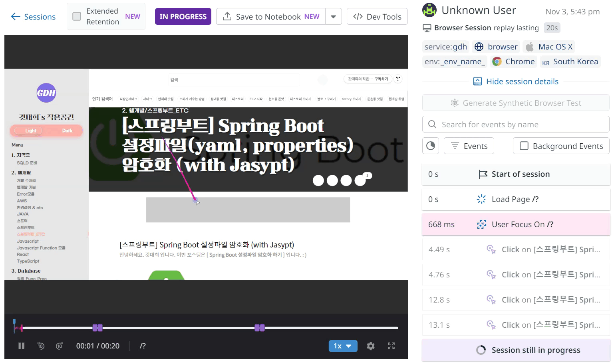Select the click event at 4.49 s
616x364 pixels.
516,249
